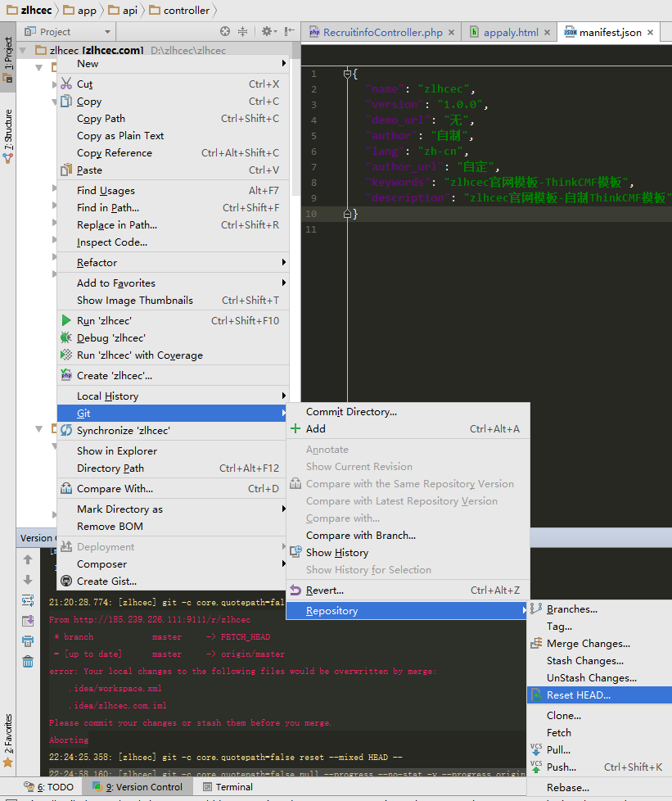Collapse the zlhcec root folder
Viewport: 672px width, 801px height.
click(x=21, y=51)
